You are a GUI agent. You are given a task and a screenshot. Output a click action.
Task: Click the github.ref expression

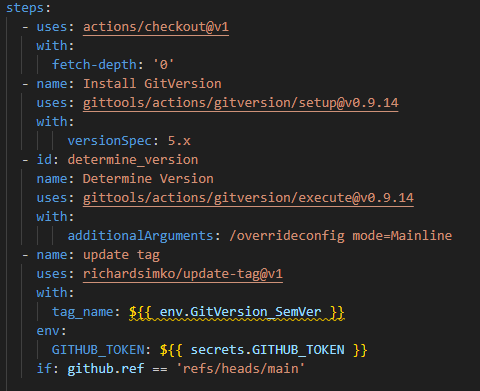click(x=106, y=369)
